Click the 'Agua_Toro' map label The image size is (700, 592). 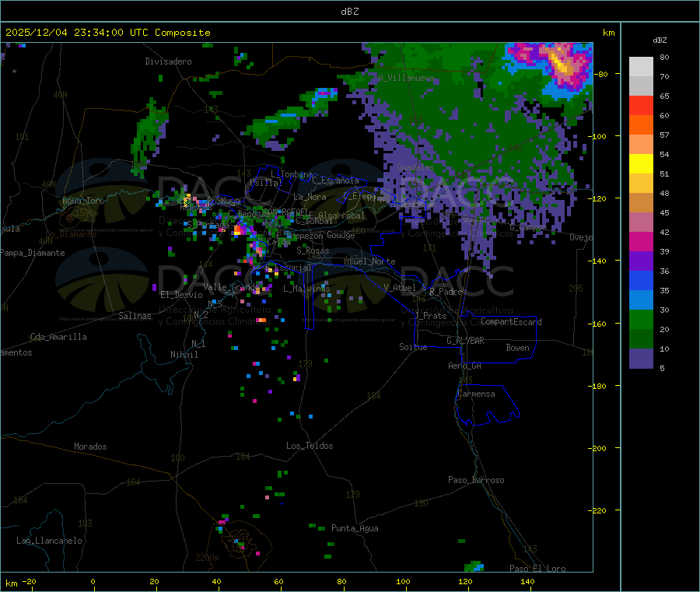83,201
